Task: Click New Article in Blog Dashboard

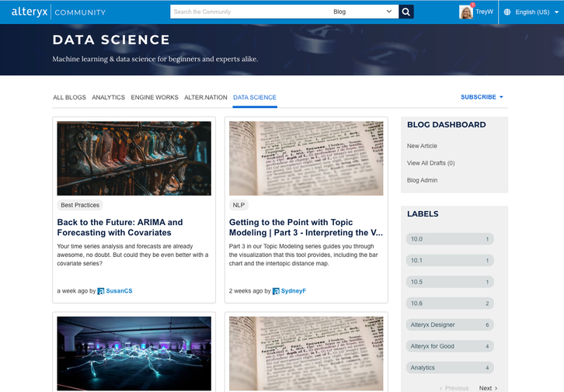Action: click(422, 146)
